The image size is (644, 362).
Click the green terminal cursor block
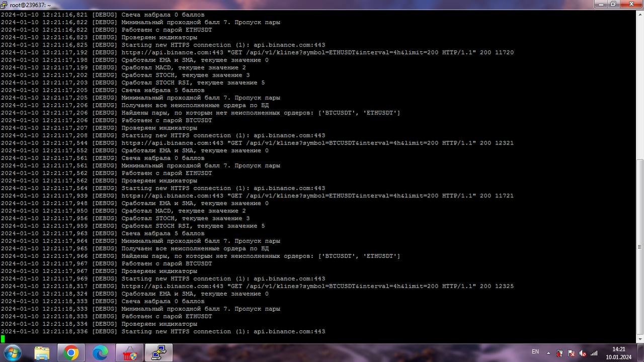[x=3, y=339]
